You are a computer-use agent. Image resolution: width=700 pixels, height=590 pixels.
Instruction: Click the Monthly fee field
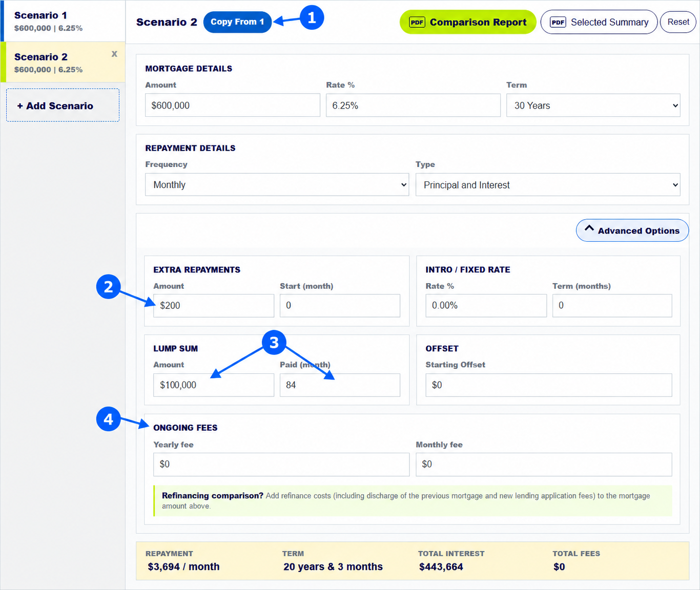[544, 464]
